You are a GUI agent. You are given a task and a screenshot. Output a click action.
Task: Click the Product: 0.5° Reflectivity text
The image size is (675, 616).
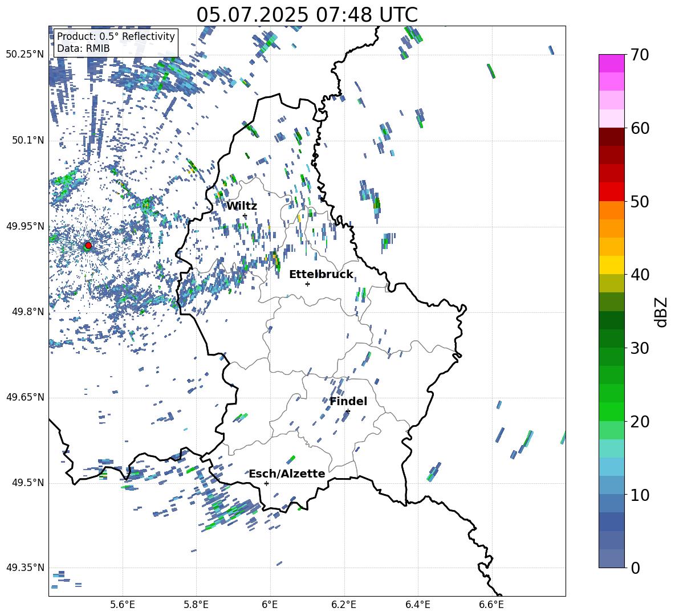tap(116, 36)
